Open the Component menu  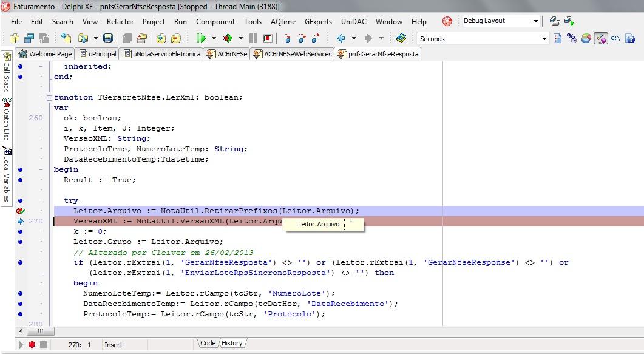click(x=215, y=22)
